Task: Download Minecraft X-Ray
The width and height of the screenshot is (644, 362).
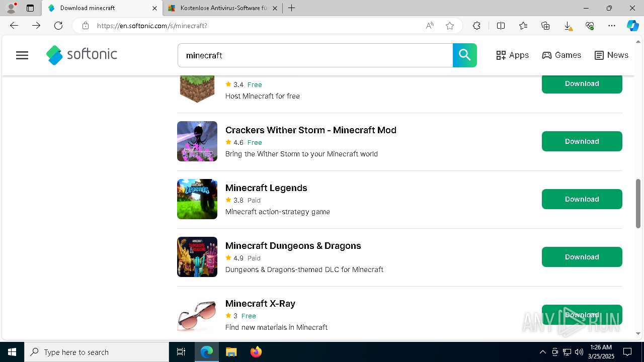Action: [x=582, y=315]
